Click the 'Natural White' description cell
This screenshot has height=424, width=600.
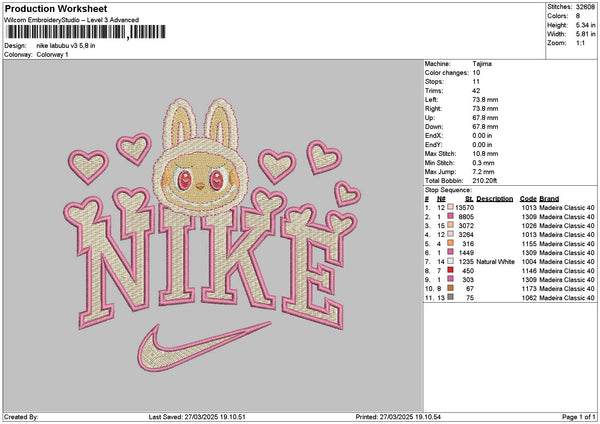[x=495, y=262]
